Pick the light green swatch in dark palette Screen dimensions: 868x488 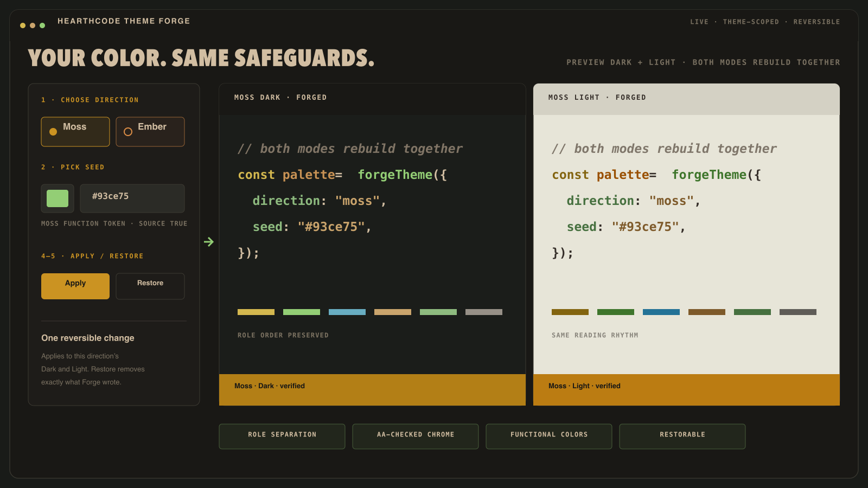tap(302, 312)
